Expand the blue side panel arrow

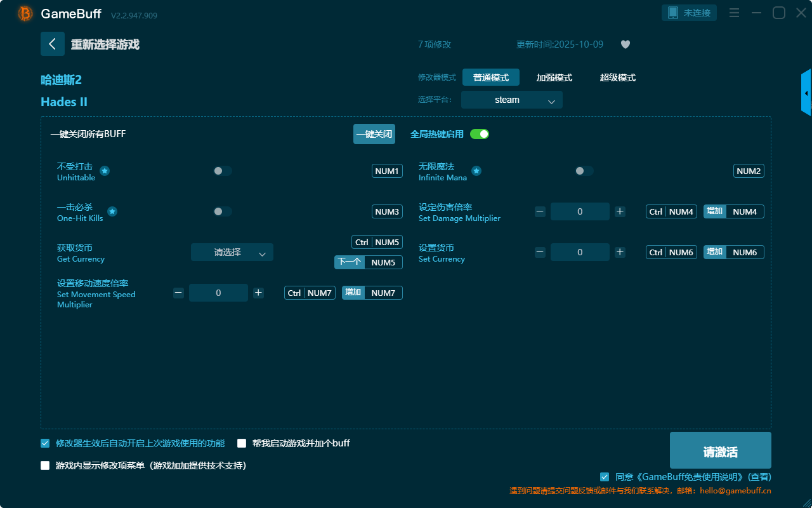coord(806,93)
